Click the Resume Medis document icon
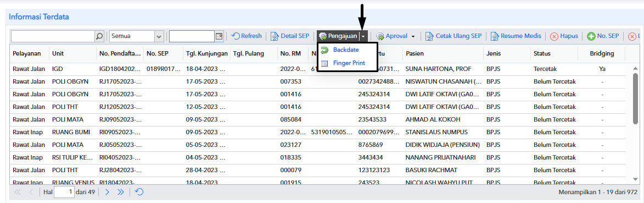 click(495, 36)
